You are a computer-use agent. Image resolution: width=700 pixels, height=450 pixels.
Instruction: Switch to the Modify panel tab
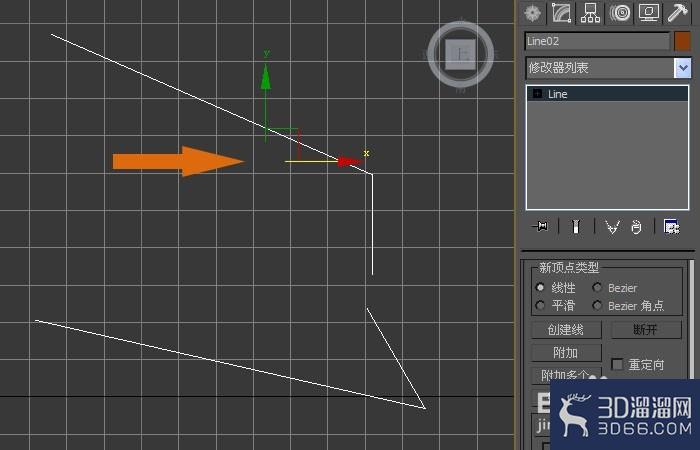point(561,13)
